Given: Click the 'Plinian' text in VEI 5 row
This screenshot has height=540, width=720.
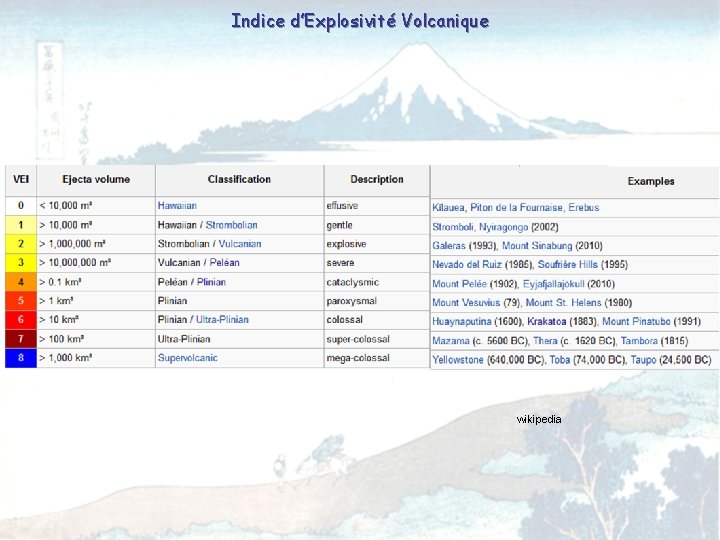Looking at the screenshot, I should [x=173, y=301].
